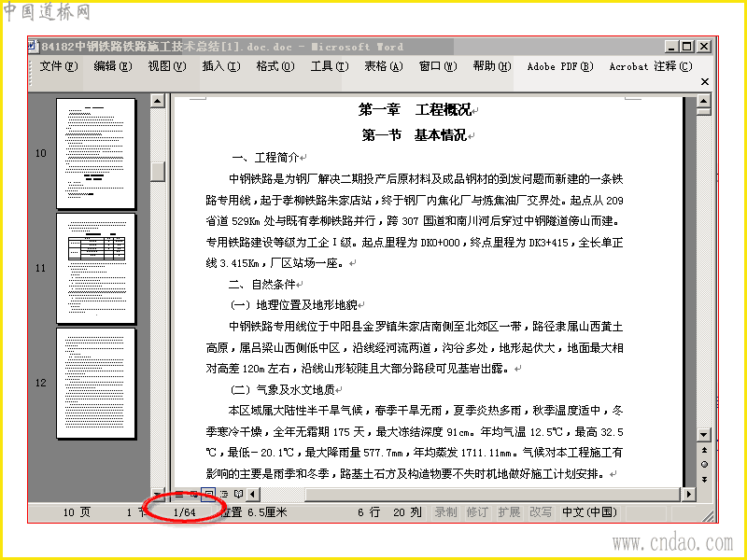Viewport: 747px width, 560px height.
Task: Click the horizontal scrollbar right arrow
Action: [x=688, y=495]
